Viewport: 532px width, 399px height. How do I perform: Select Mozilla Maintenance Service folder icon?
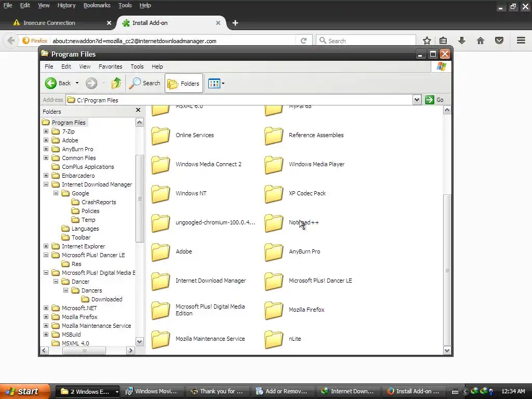click(161, 339)
